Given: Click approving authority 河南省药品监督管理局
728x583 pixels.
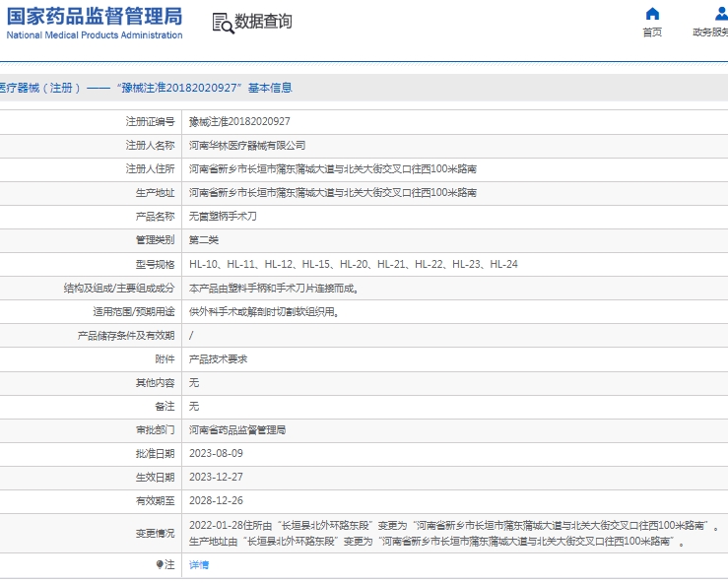Looking at the screenshot, I should (237, 430).
